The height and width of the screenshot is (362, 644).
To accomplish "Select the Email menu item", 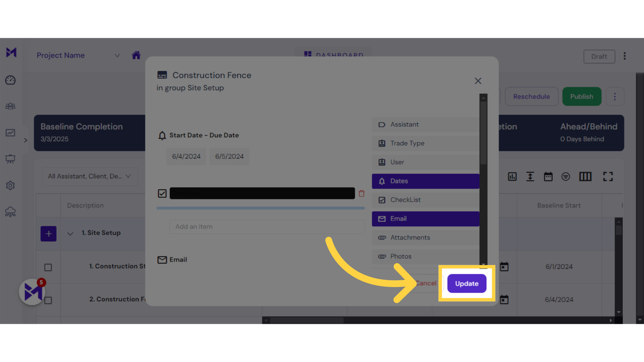I will click(x=426, y=218).
